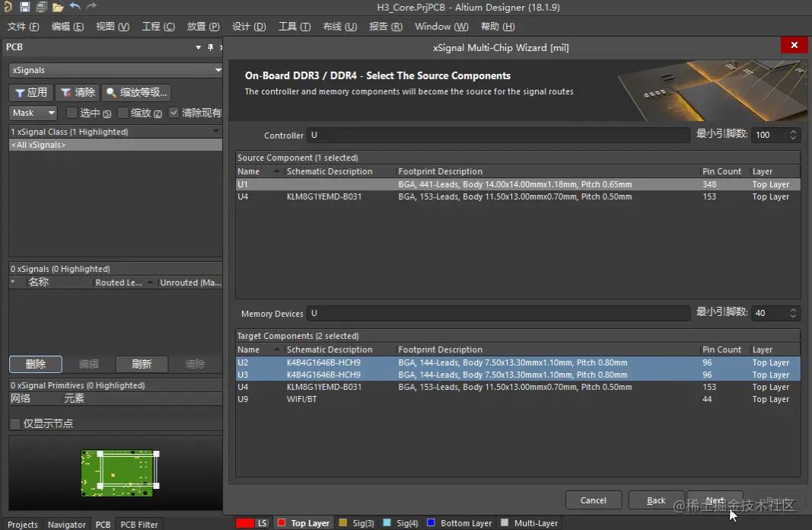Viewport: 812px width, 530px height.
Task: Select U9 WIFI/BT row in Target Components
Action: 517,400
